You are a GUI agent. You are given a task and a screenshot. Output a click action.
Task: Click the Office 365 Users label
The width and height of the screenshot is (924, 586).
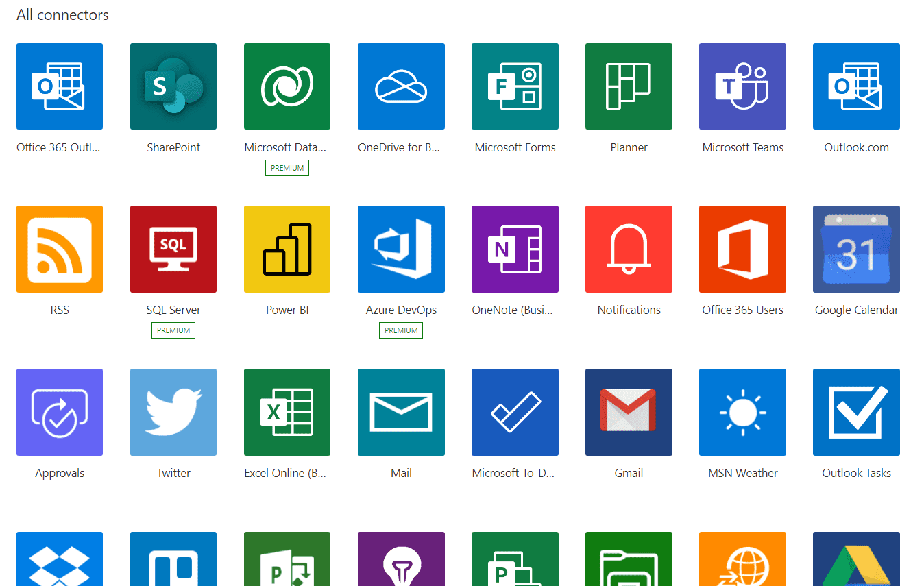coord(742,310)
